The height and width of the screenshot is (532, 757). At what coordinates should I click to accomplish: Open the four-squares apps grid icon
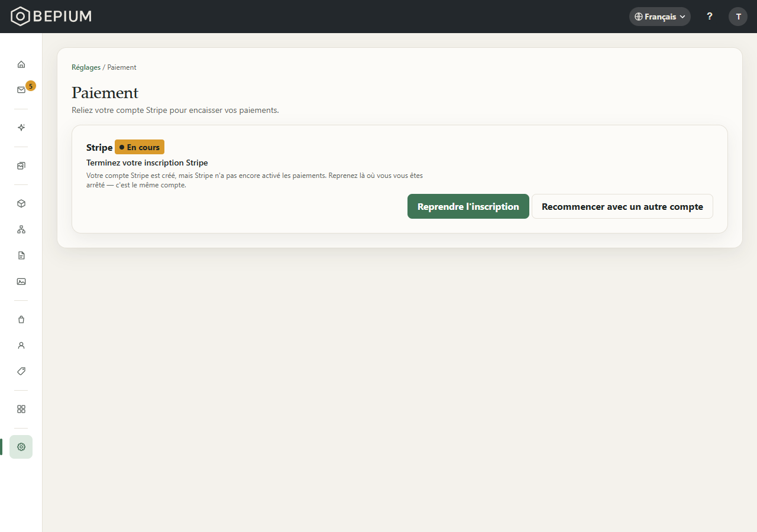coord(21,409)
